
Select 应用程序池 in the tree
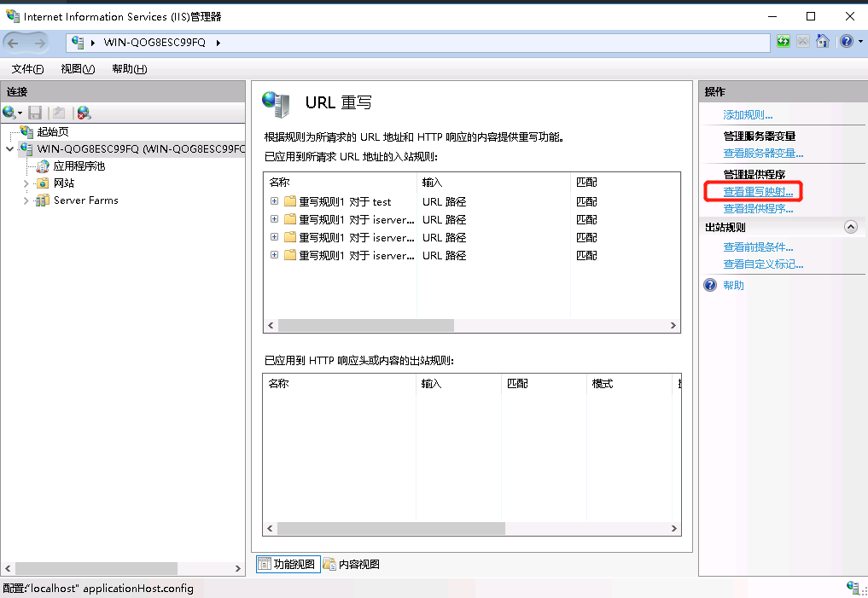79,166
